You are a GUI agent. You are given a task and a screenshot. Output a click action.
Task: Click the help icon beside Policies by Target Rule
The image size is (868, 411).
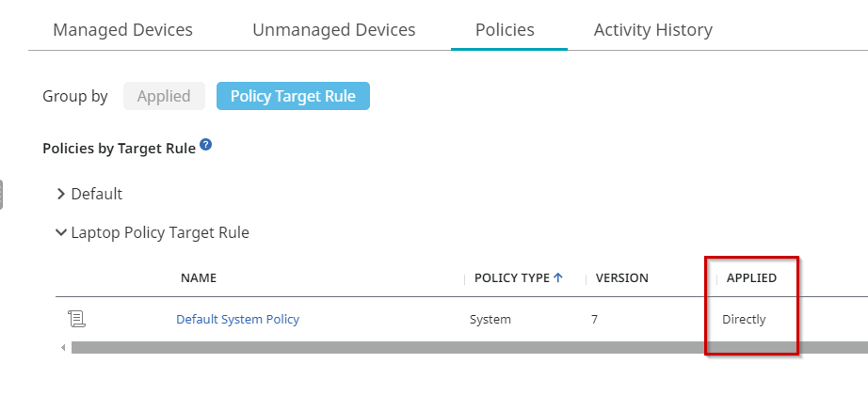pyautogui.click(x=205, y=146)
